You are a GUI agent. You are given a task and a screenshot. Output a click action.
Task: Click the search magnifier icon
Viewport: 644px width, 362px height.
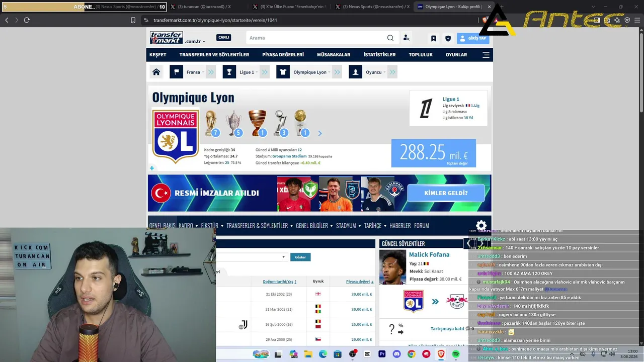[390, 38]
